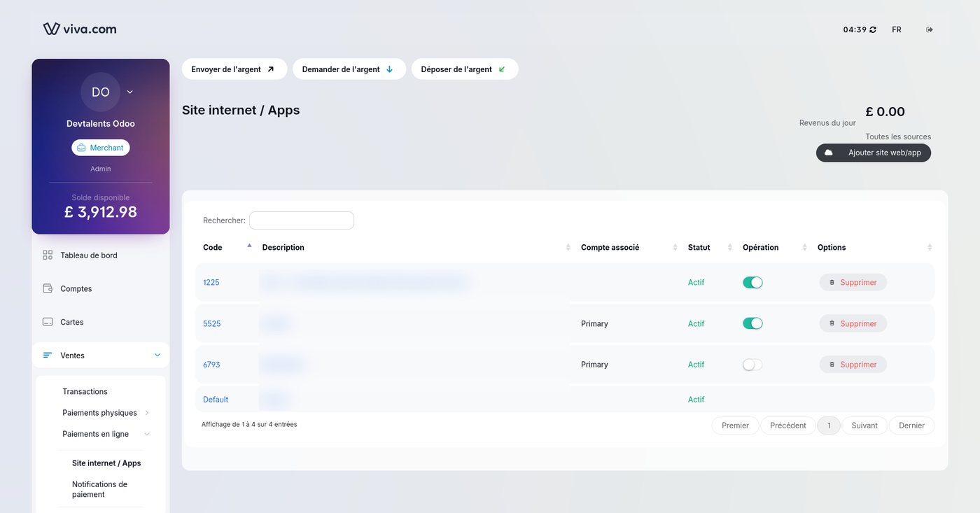
Task: Click trash icon in row 1225
Action: point(832,283)
